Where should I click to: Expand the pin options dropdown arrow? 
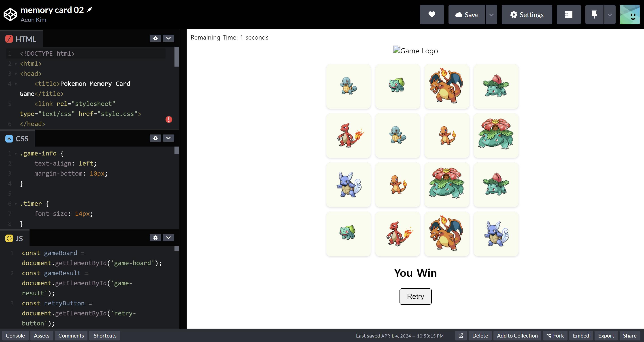610,15
